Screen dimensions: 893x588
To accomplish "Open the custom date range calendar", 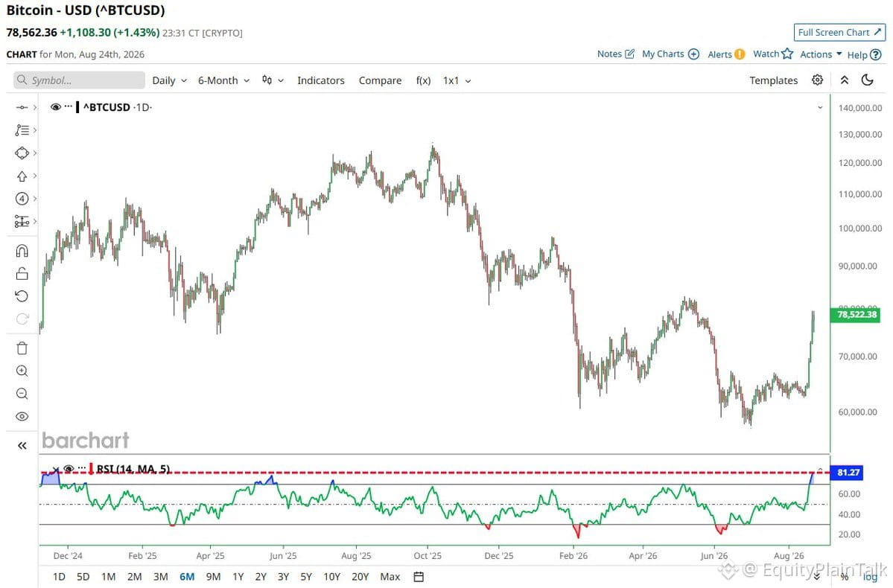I will click(x=419, y=577).
